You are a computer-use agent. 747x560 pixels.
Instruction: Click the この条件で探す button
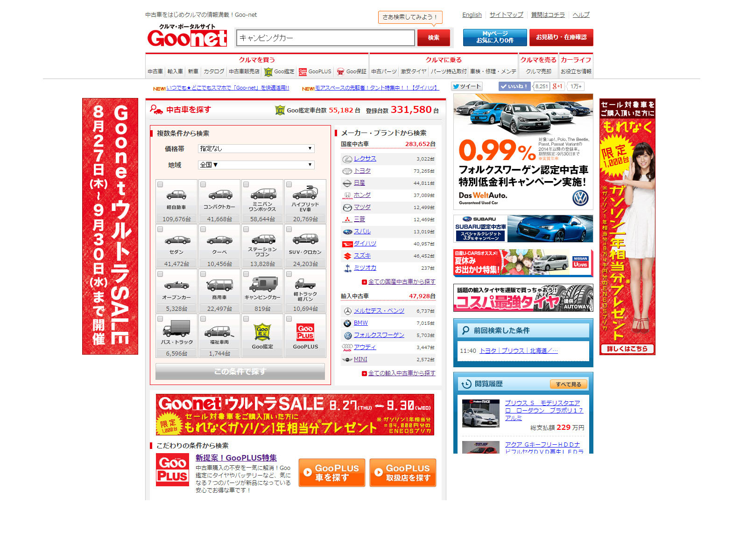[240, 371]
